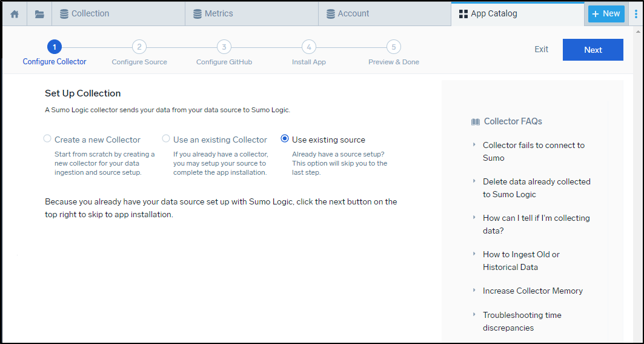644x344 pixels.
Task: Click the Install App step label
Action: 309,62
